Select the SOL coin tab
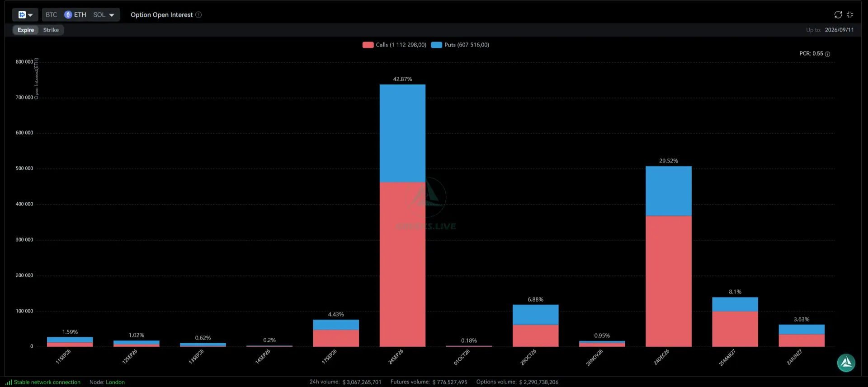The height and width of the screenshot is (387, 868). coord(99,15)
